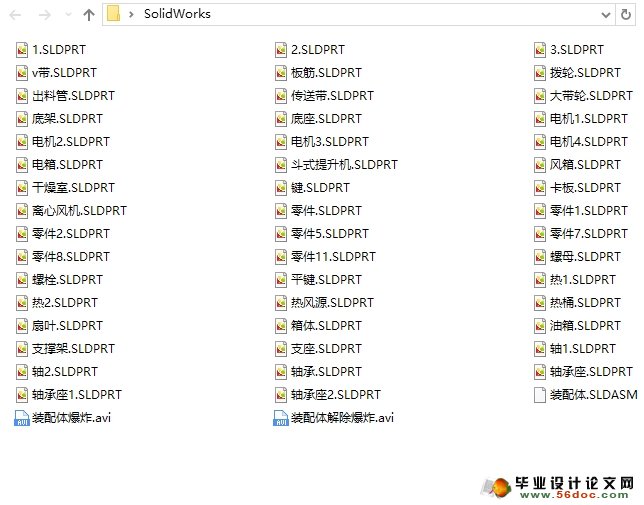The height and width of the screenshot is (505, 644).
Task: Click the folder icon in address bar
Action: (113, 14)
